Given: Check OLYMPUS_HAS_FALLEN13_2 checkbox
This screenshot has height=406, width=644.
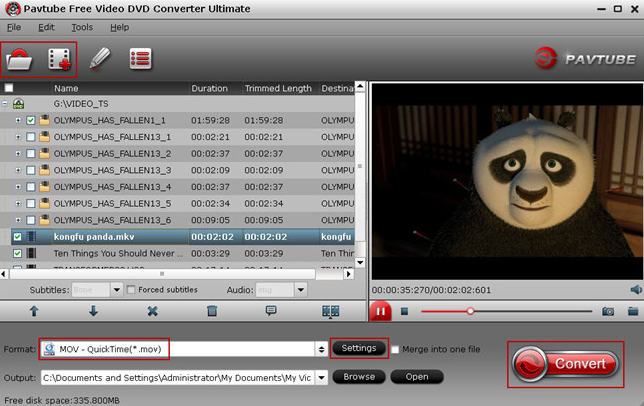Looking at the screenshot, I should point(31,154).
